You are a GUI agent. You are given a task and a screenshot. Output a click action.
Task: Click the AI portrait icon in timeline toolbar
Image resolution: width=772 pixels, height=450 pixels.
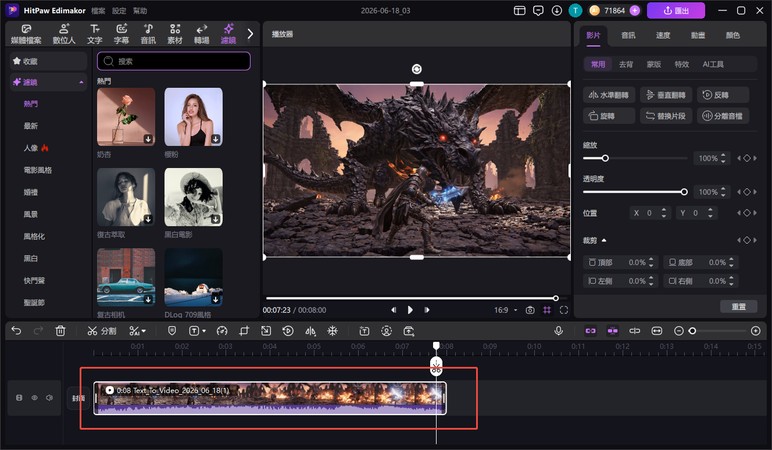pyautogui.click(x=386, y=331)
